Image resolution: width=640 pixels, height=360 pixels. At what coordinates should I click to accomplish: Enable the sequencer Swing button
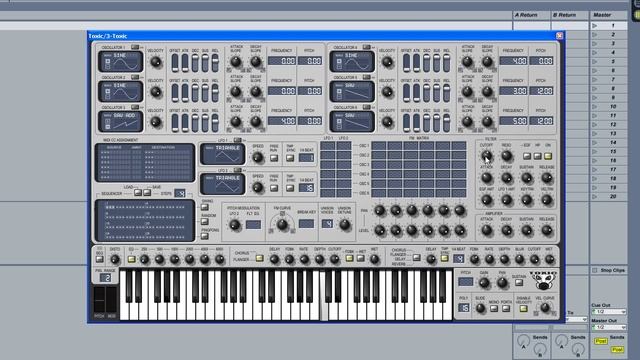tap(205, 207)
